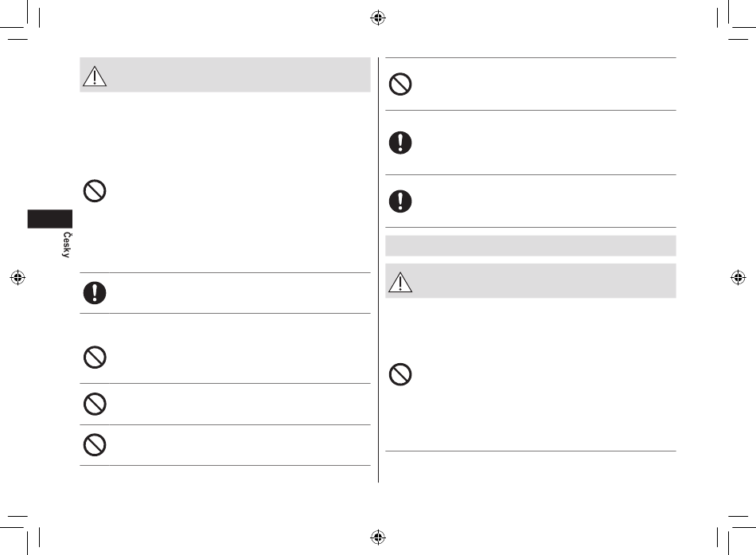Click the third prohibition symbol in the left column
This screenshot has height=555, width=756.
click(x=95, y=404)
